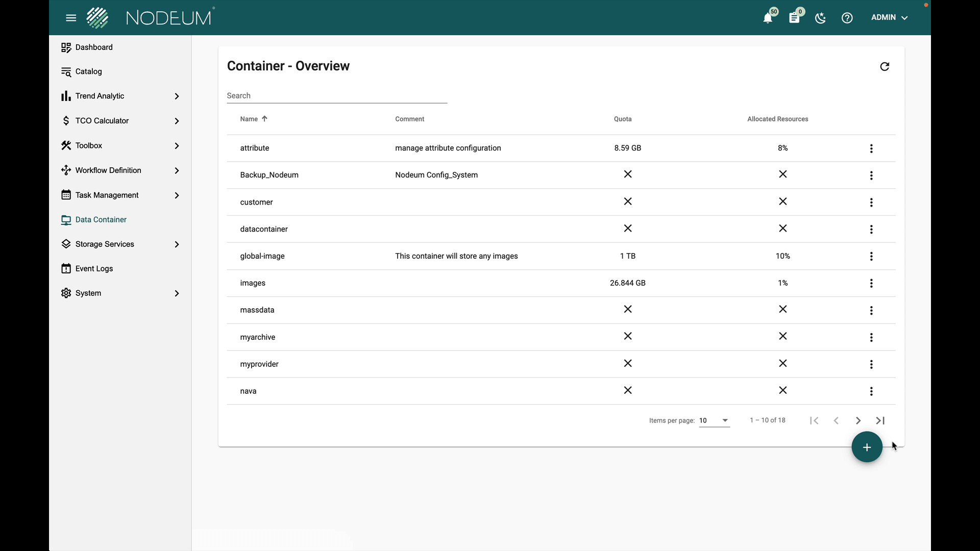
Task: Click the TCO Calculator dollar icon
Action: 66,121
